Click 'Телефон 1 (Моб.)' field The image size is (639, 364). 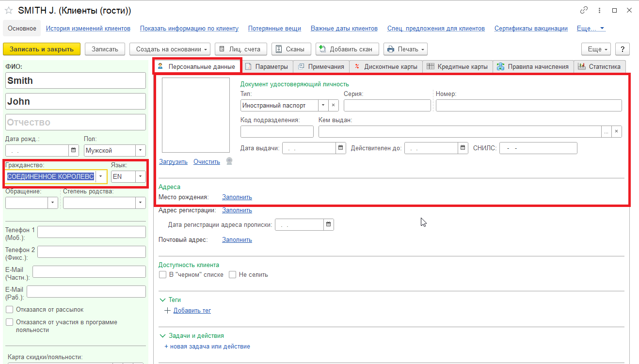pyautogui.click(x=92, y=232)
